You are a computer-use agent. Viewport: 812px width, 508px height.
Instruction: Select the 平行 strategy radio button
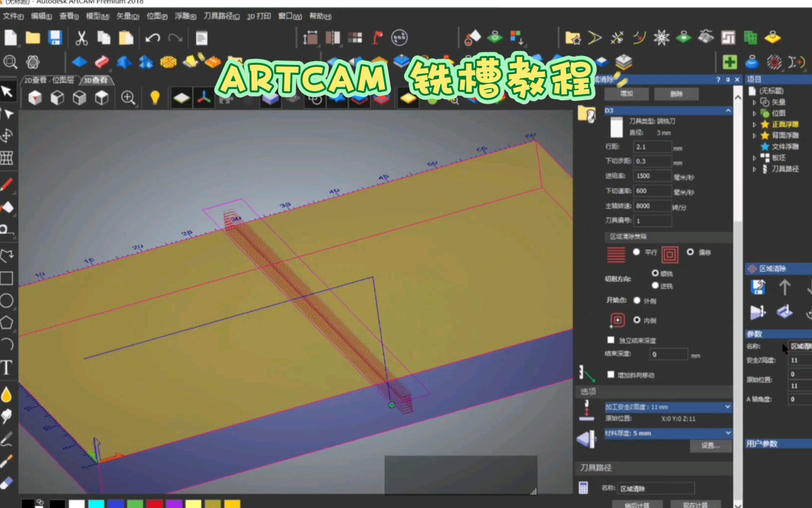coord(636,252)
